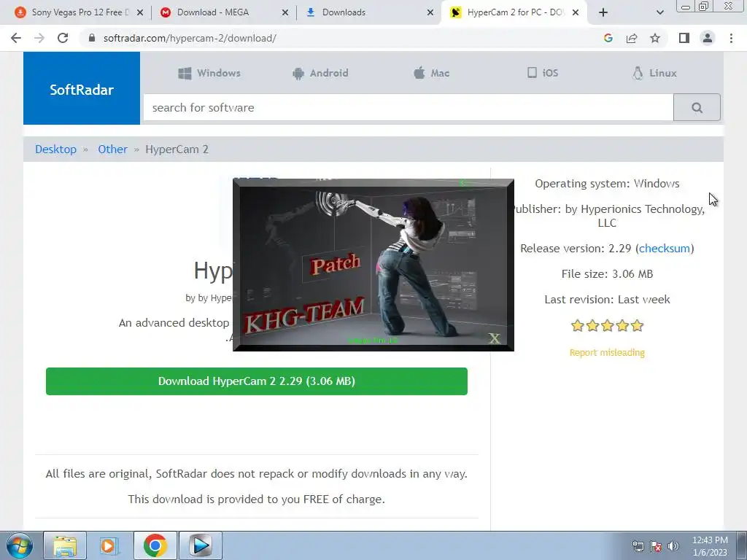Viewport: 747px width, 560px height.
Task: Open the Linux software category
Action: coord(654,73)
